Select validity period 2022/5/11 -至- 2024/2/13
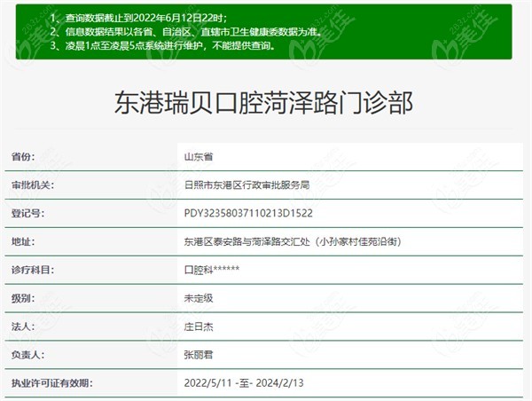532x401 pixels. point(244,383)
